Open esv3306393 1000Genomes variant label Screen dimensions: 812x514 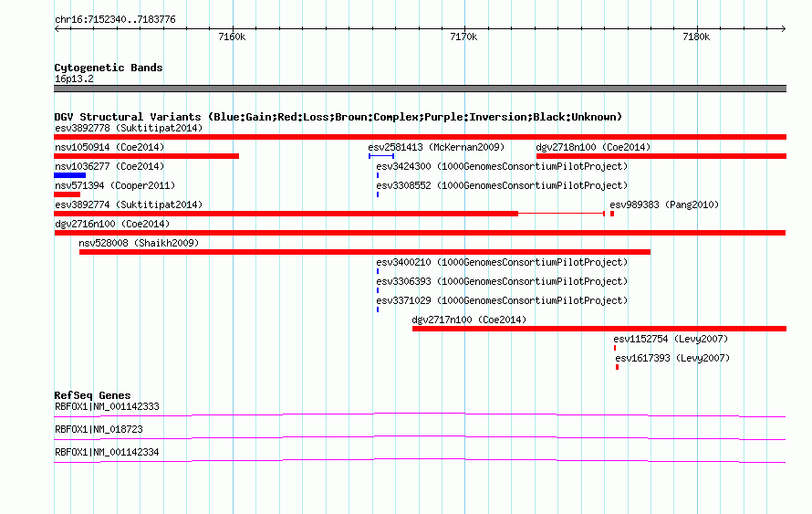tap(502, 281)
